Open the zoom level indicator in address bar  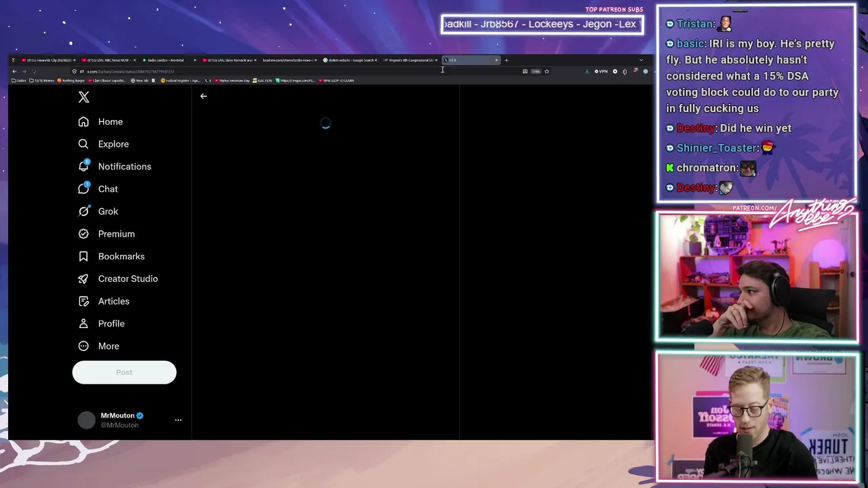click(536, 71)
